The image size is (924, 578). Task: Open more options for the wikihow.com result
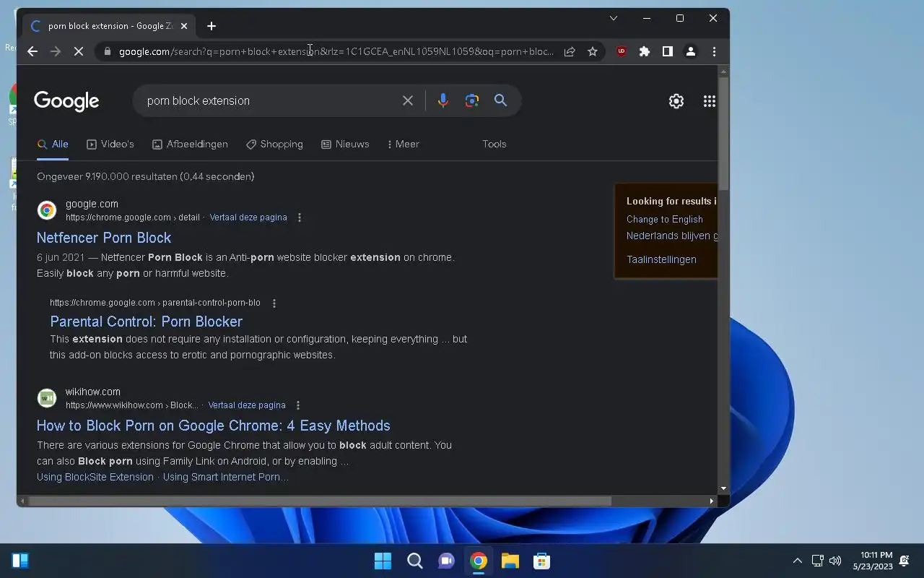[x=298, y=405]
